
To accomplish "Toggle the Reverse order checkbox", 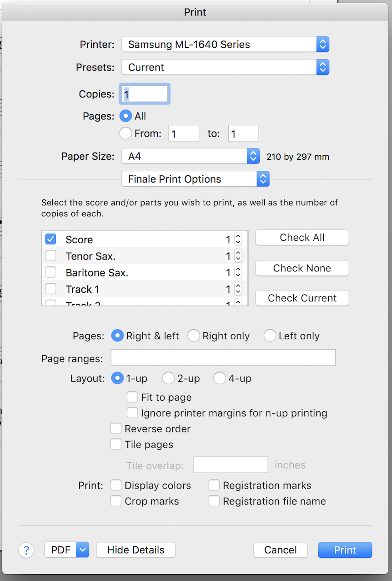I will point(116,429).
